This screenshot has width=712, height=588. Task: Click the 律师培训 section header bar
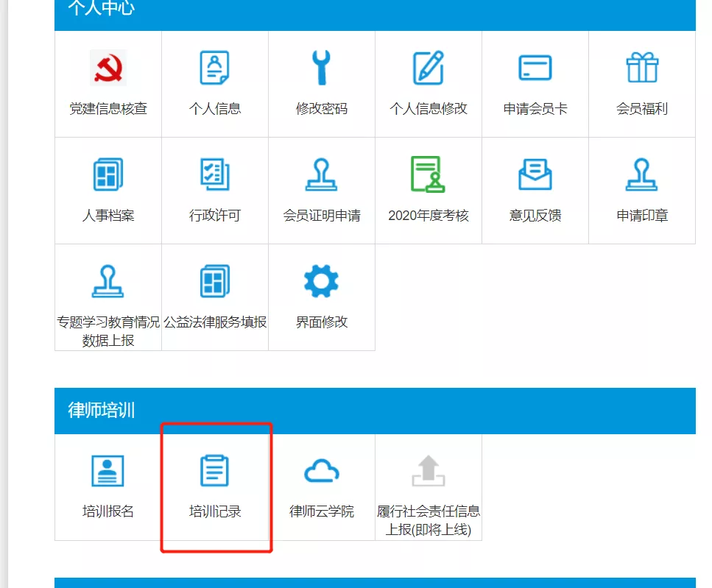pyautogui.click(x=375, y=411)
